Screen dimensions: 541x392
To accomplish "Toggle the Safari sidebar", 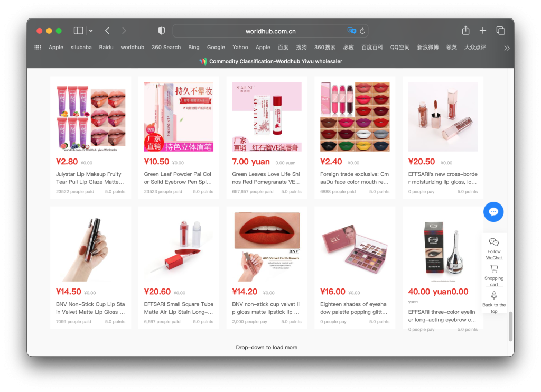I will [78, 31].
